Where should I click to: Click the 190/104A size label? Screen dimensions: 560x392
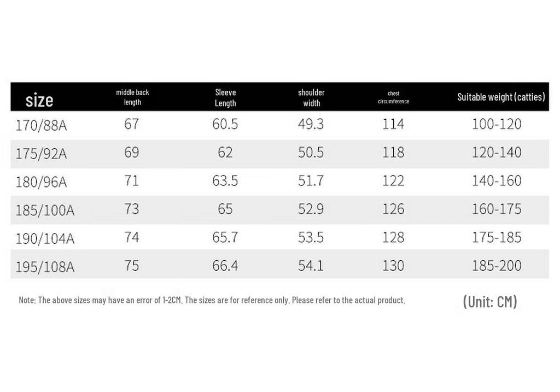point(45,238)
